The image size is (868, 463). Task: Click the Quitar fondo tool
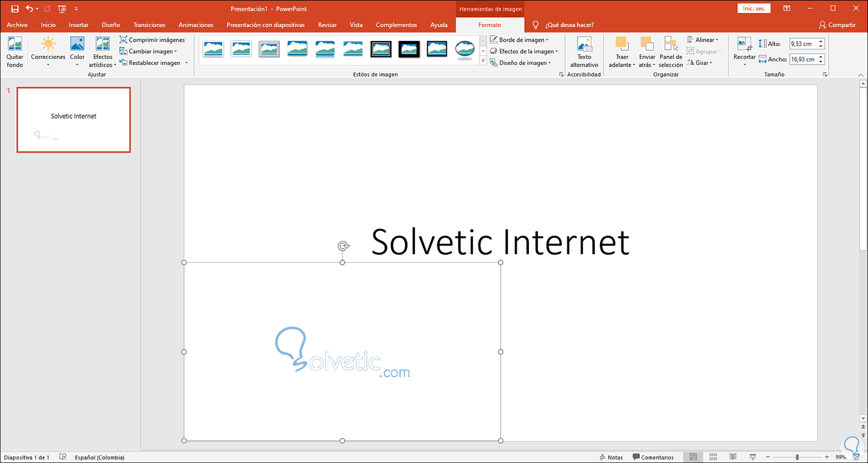click(x=15, y=52)
